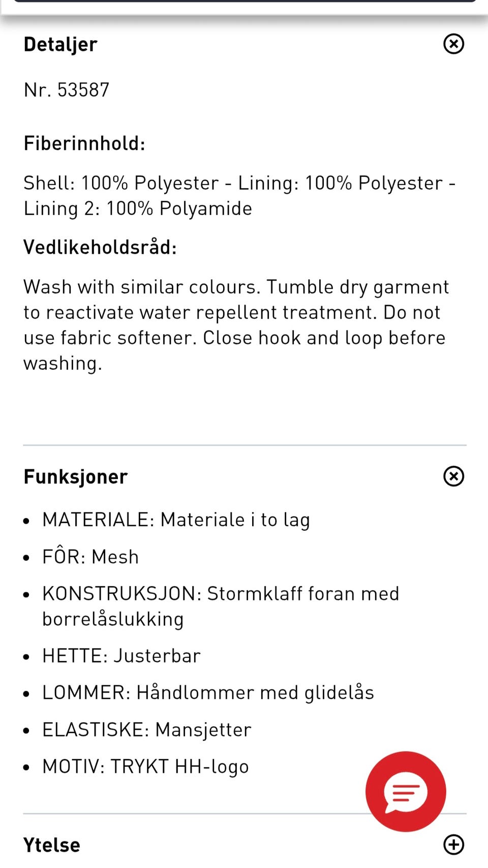Open the red chat bubble button

point(406,792)
